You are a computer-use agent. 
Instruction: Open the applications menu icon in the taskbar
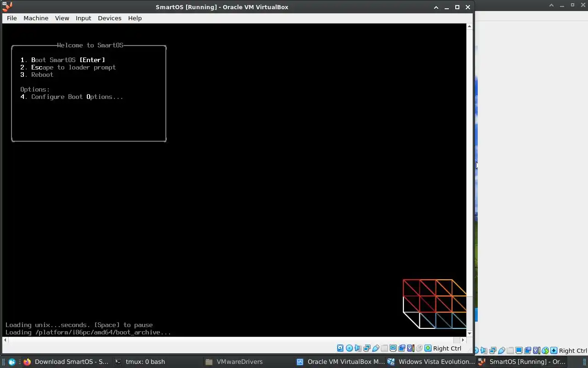[x=12, y=362]
